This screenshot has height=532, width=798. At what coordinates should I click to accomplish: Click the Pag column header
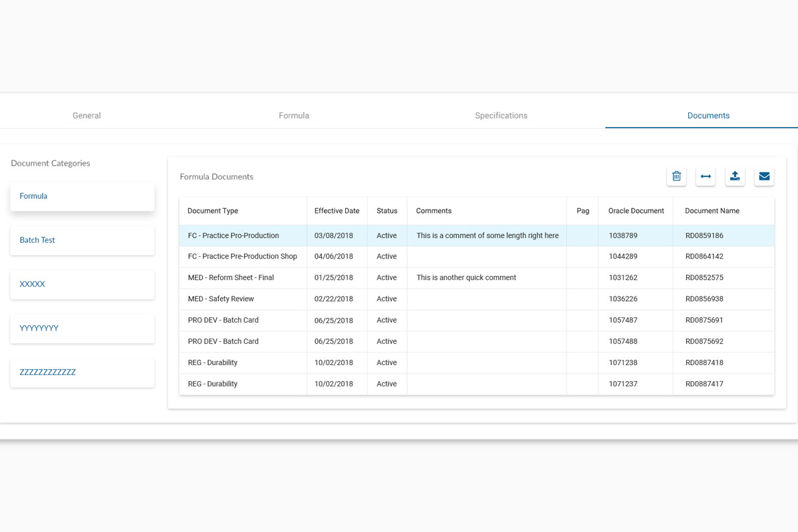coord(583,211)
